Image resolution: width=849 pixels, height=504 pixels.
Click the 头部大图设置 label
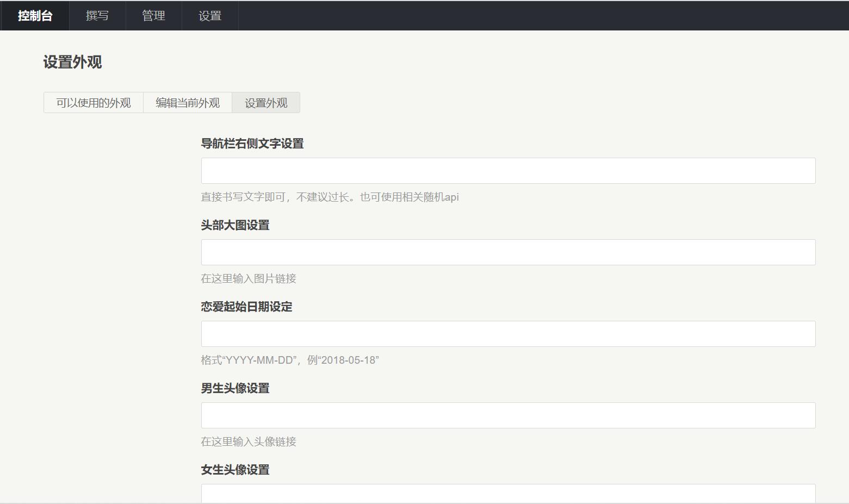click(236, 225)
